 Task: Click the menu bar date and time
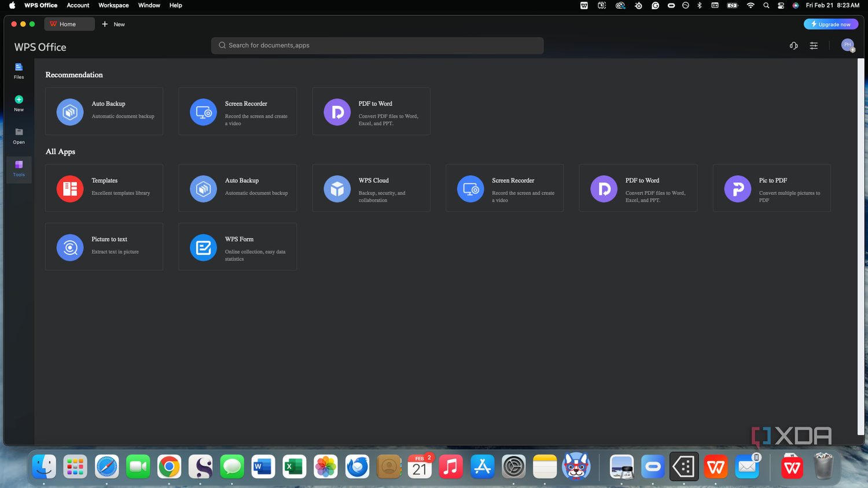pyautogui.click(x=833, y=5)
